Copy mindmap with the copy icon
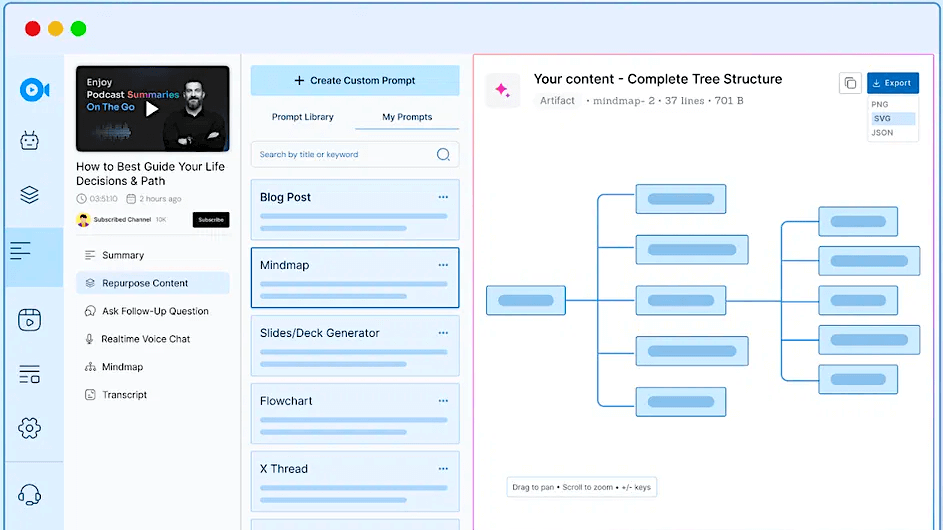 point(850,84)
